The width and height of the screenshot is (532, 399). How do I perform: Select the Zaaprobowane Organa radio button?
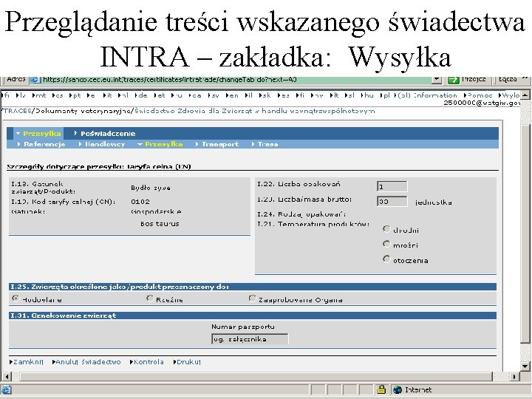pos(252,299)
